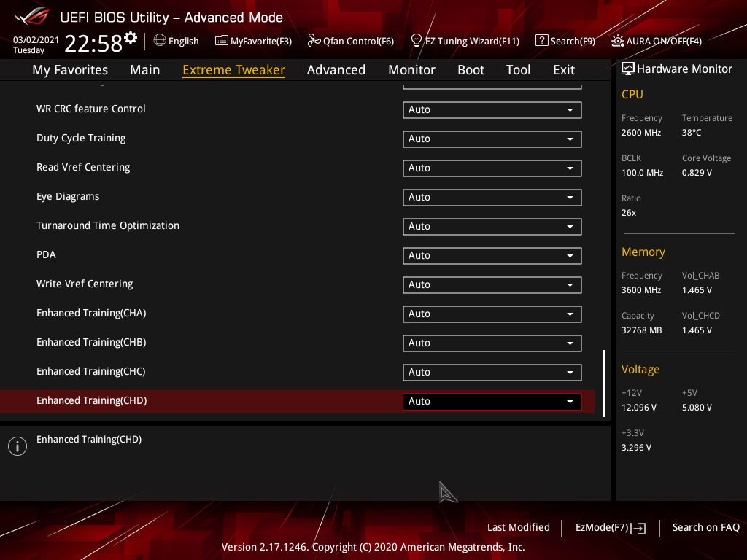Switch to Exit tab
The width and height of the screenshot is (747, 560).
[564, 70]
